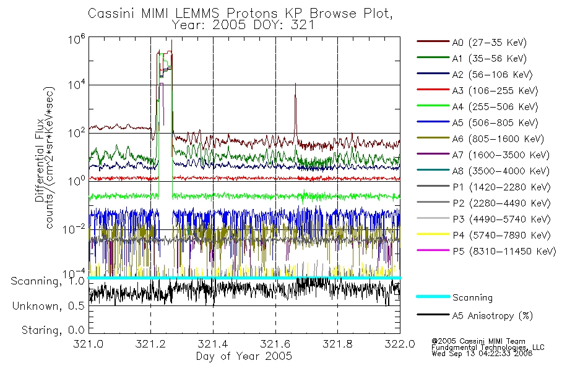This screenshot has height=371, width=588.
Task: Click the Staring, 0.0 axis label
Action: click(x=53, y=330)
